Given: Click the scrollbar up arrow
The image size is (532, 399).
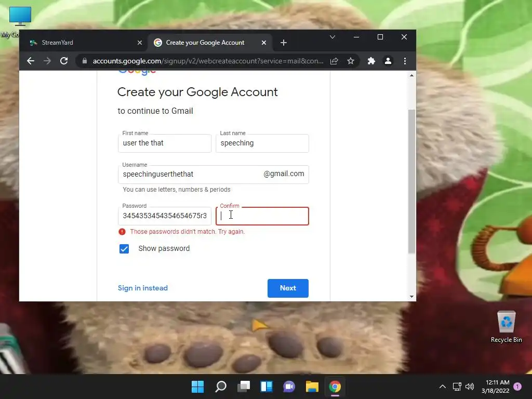Looking at the screenshot, I should pyautogui.click(x=411, y=75).
